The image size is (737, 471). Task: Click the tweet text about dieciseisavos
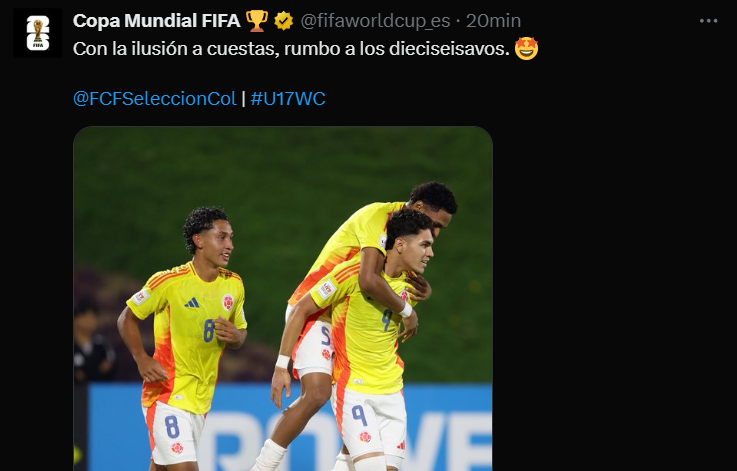coord(291,49)
